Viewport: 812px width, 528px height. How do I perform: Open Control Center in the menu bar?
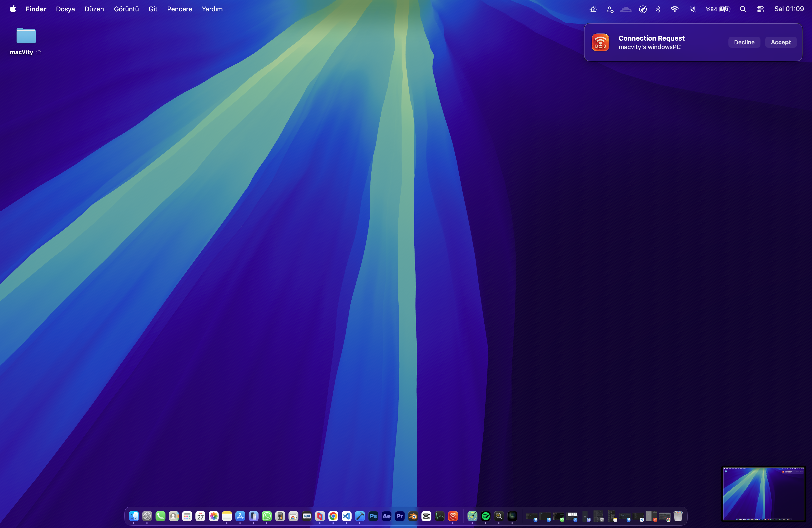coord(760,9)
